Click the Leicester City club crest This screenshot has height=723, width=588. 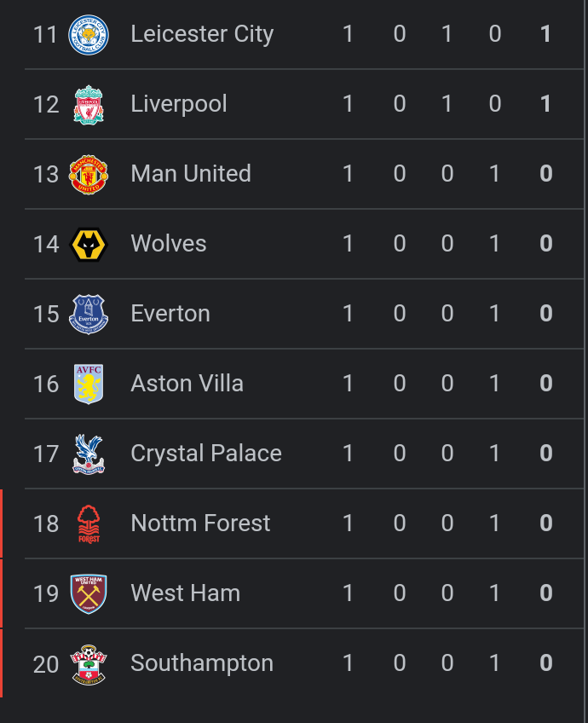click(89, 35)
